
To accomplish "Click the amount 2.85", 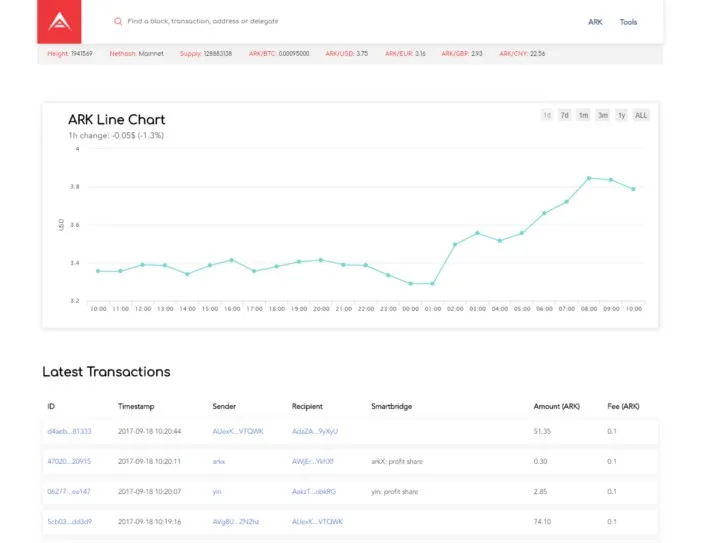I will click(540, 492).
